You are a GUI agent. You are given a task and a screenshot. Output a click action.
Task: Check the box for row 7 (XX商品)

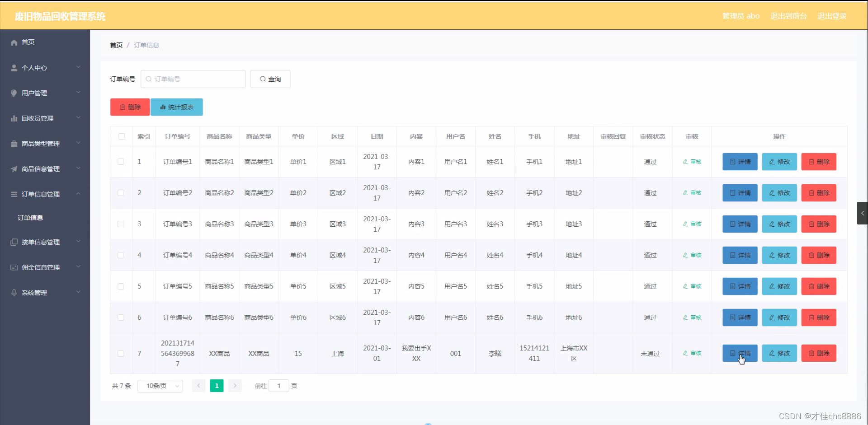point(121,354)
